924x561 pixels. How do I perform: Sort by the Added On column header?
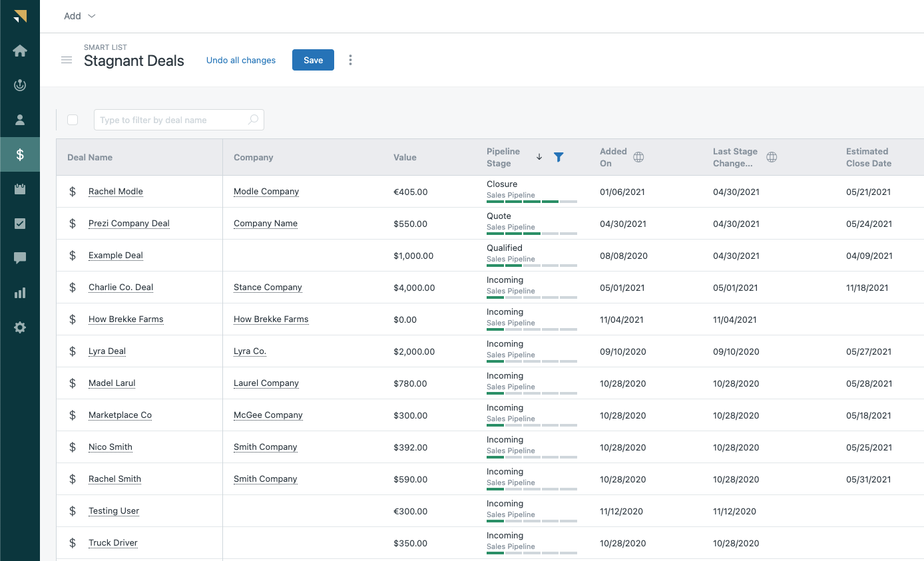pos(613,157)
